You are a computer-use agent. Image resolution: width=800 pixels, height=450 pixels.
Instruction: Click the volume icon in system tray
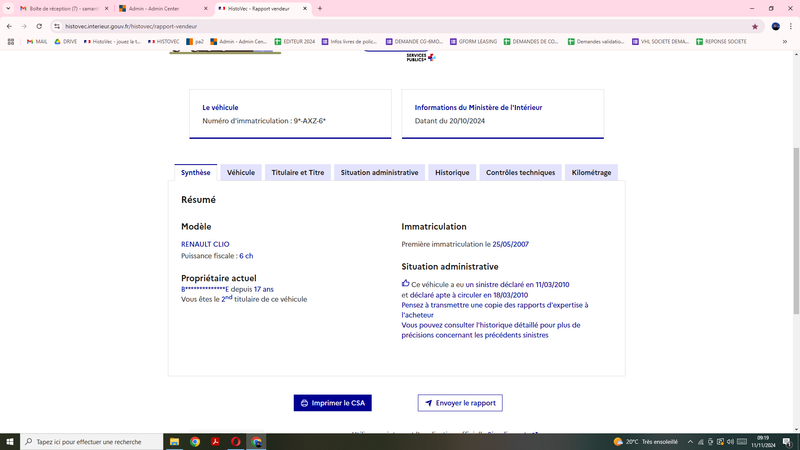pos(730,442)
